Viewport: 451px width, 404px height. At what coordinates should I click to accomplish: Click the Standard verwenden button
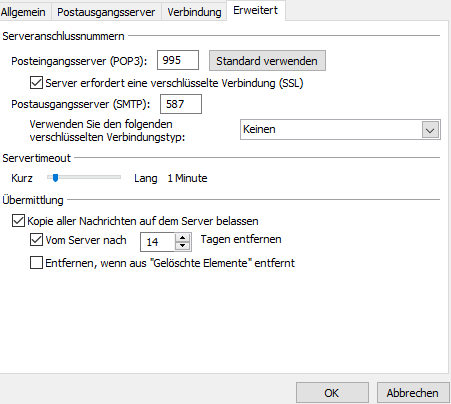coord(267,61)
